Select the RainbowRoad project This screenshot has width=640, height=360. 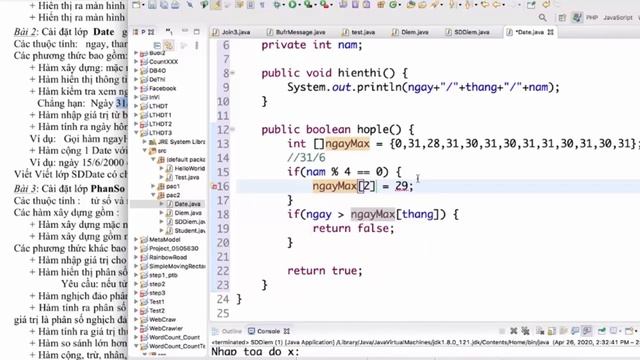point(168,257)
